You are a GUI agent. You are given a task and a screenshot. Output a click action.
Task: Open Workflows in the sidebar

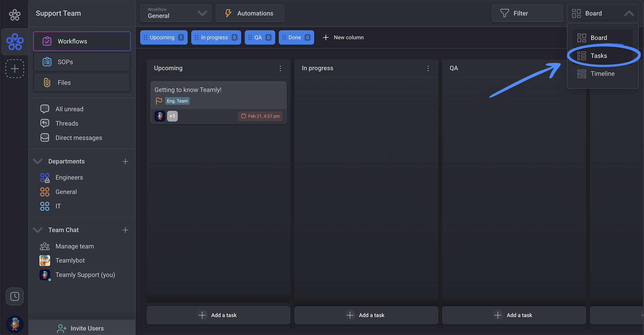[x=82, y=41]
